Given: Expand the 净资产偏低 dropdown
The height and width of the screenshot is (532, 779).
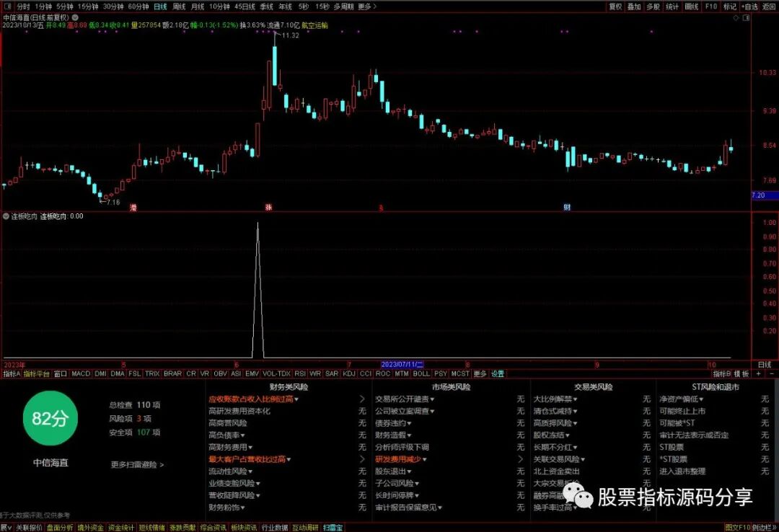Looking at the screenshot, I should (682, 399).
